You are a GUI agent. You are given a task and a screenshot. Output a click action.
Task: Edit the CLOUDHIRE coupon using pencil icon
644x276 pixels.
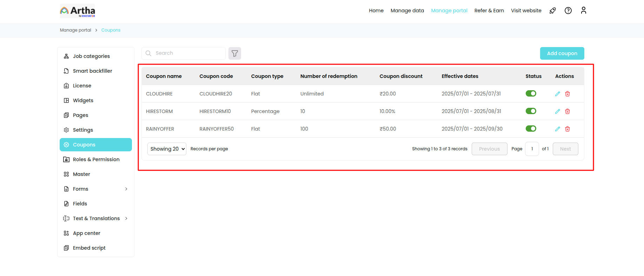tap(557, 94)
